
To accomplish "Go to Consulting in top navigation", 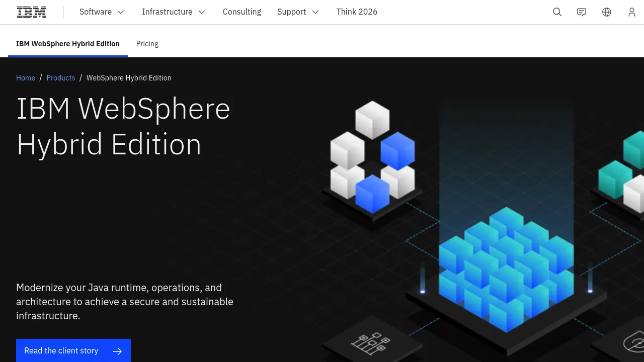I will click(242, 12).
